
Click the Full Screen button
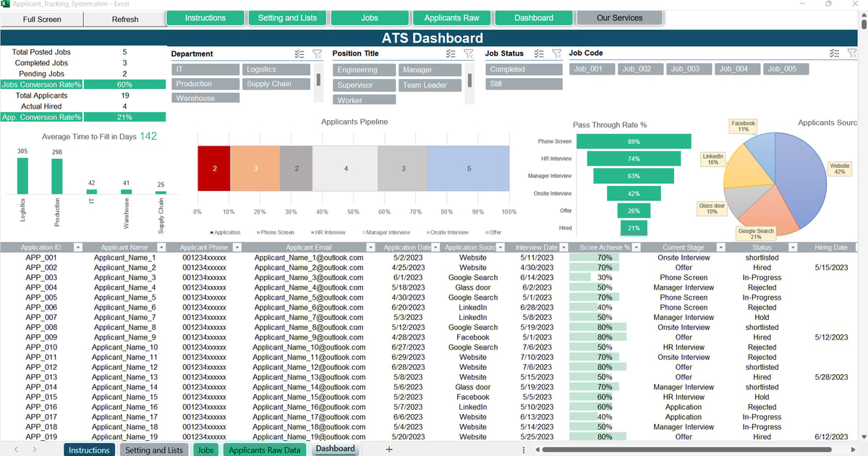point(41,19)
